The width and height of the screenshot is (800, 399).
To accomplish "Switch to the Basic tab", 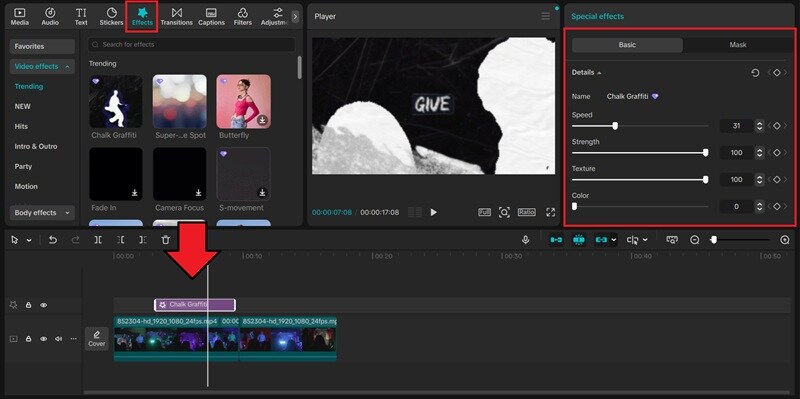I will (x=627, y=45).
